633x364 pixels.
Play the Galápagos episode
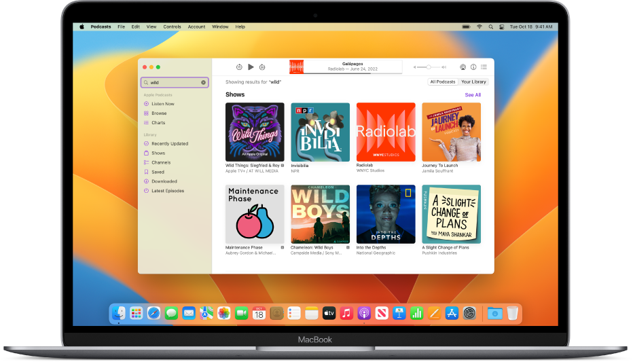tap(251, 67)
